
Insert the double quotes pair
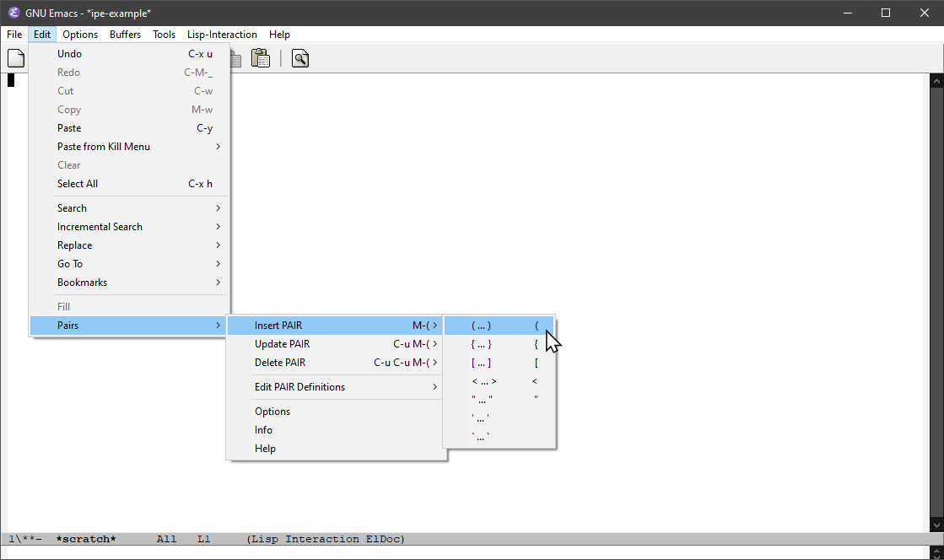pyautogui.click(x=499, y=399)
